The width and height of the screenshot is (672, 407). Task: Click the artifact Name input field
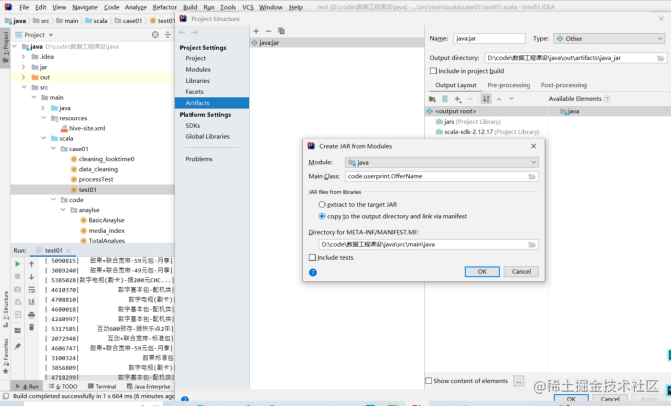[x=489, y=39]
